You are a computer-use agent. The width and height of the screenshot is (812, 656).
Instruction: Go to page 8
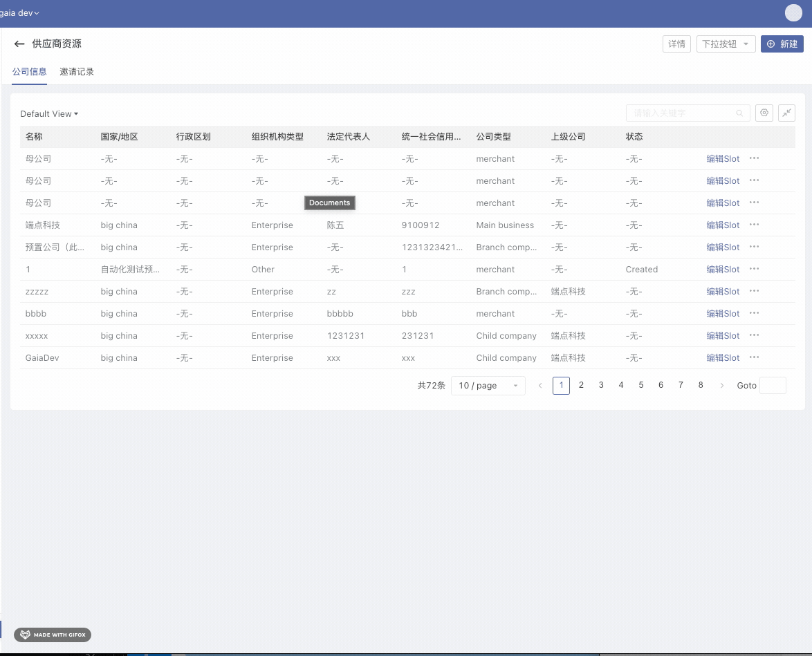click(701, 385)
